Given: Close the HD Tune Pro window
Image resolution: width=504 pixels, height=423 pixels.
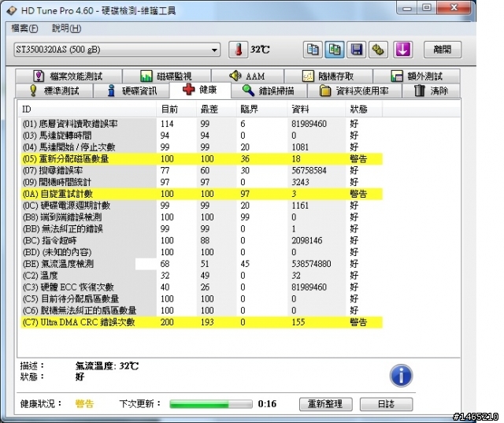Looking at the screenshot, I should (454, 8).
